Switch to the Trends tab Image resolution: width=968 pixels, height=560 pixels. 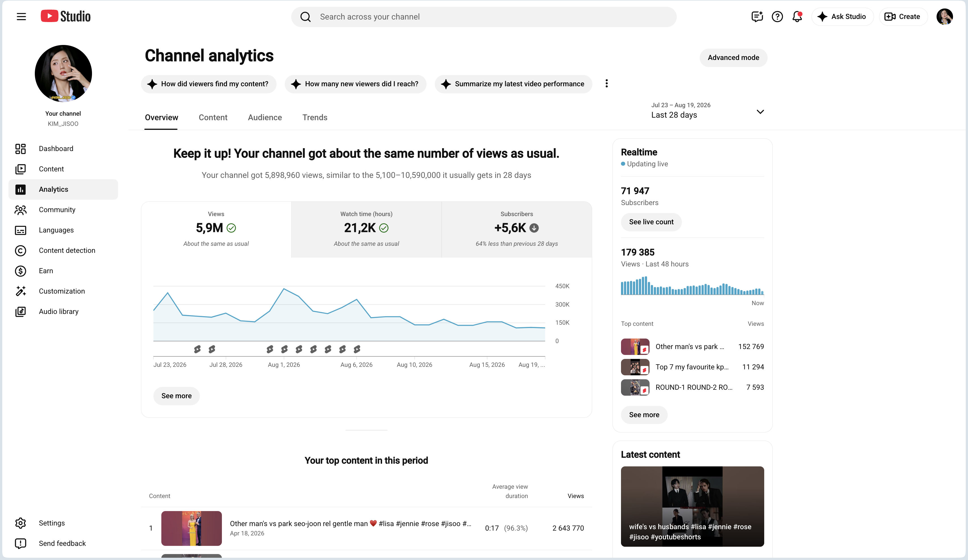coord(315,117)
